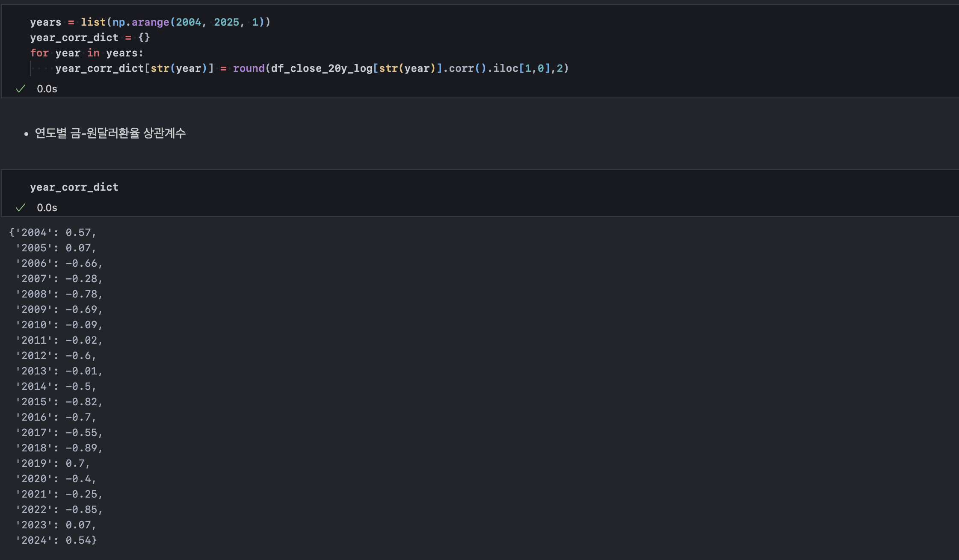Click the 'for year in years:' line
Viewport: 959px width, 560px height.
(86, 53)
